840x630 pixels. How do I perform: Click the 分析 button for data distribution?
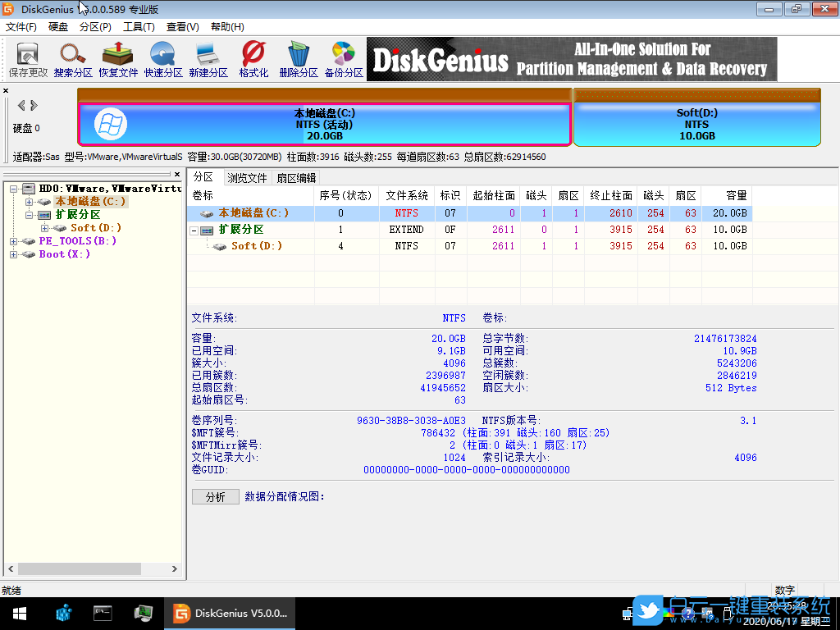click(x=215, y=496)
